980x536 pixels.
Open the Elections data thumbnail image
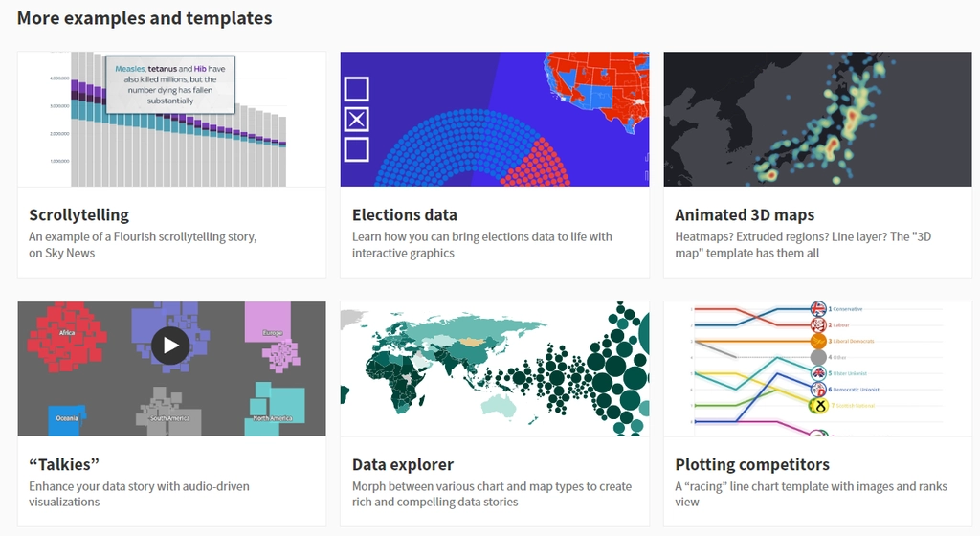pyautogui.click(x=495, y=119)
